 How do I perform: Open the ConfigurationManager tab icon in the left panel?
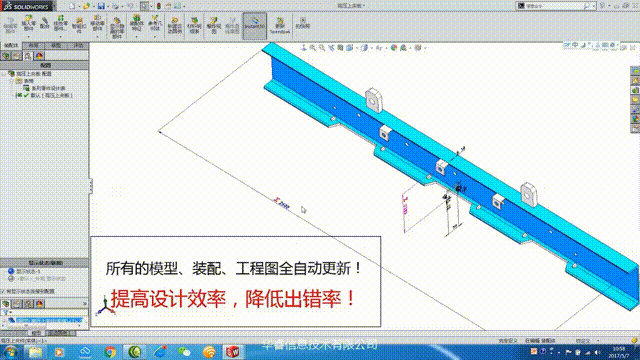tap(28, 56)
